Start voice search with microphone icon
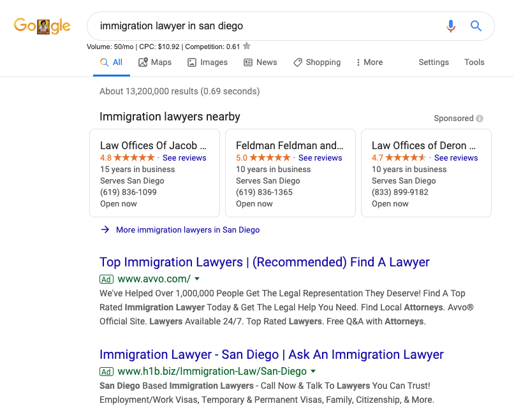514x420 pixels. tap(451, 26)
